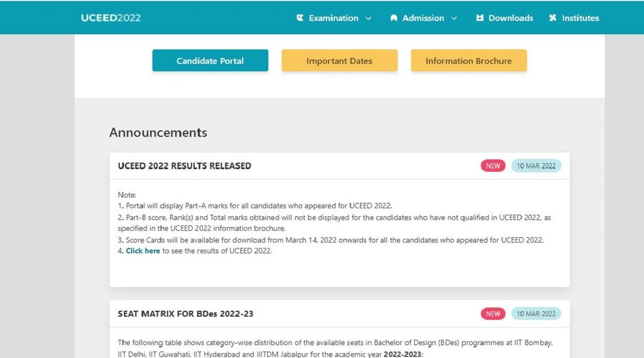Open the Examination menu label

point(333,18)
